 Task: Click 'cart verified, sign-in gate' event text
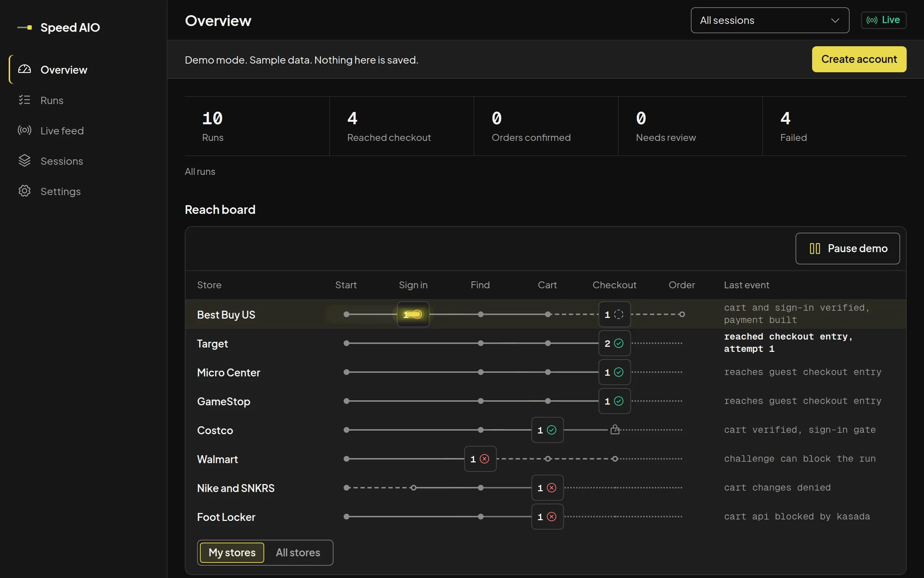(x=800, y=430)
